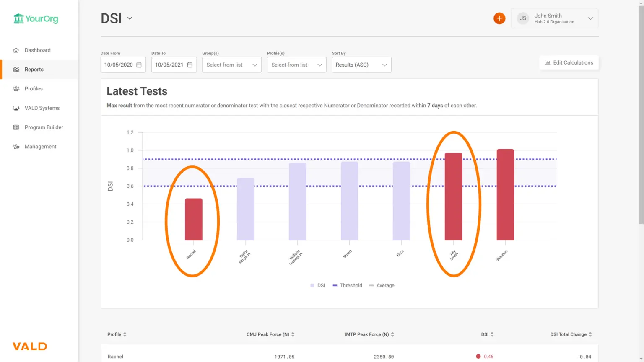Open the Profile(s) select dropdown
644x362 pixels.
pos(296,65)
